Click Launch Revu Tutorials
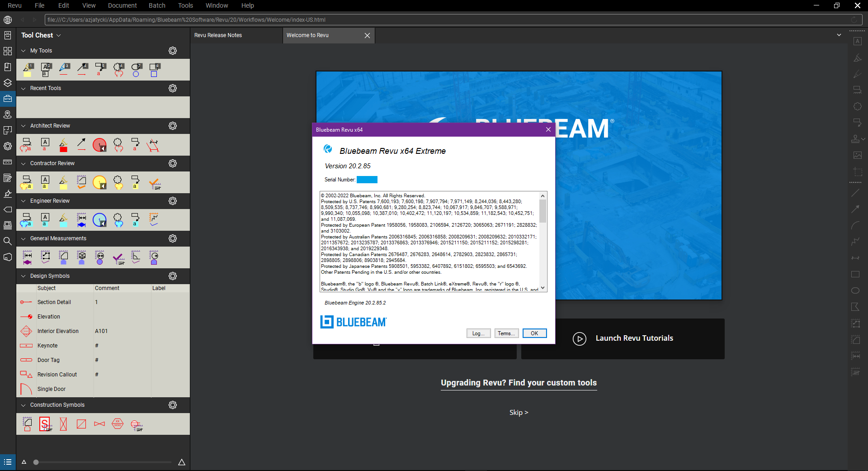The height and width of the screenshot is (471, 868). pyautogui.click(x=623, y=338)
